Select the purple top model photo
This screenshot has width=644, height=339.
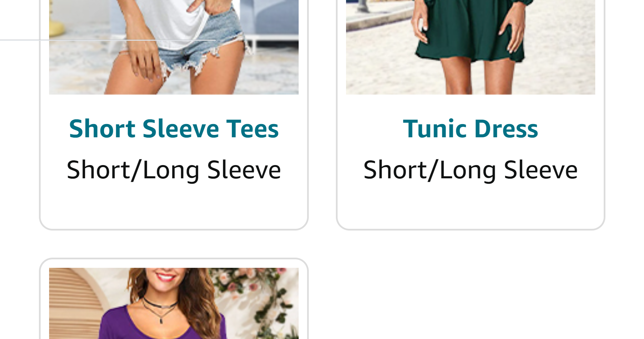(174, 303)
